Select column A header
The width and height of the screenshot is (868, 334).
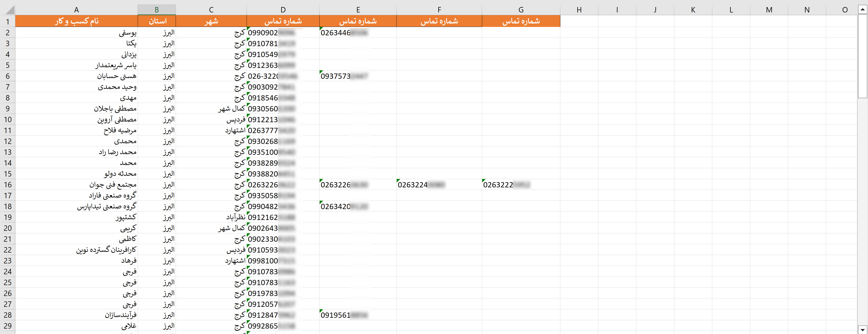76,10
